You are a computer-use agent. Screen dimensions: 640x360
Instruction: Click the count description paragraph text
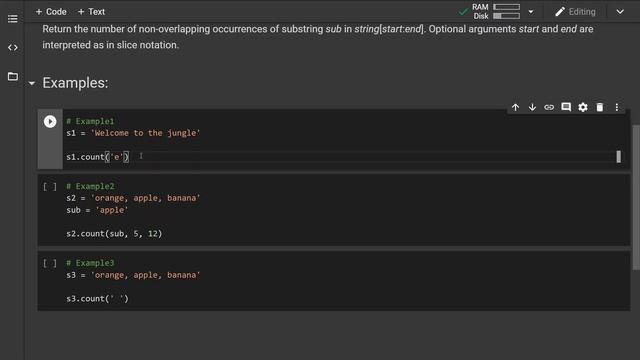coord(318,37)
